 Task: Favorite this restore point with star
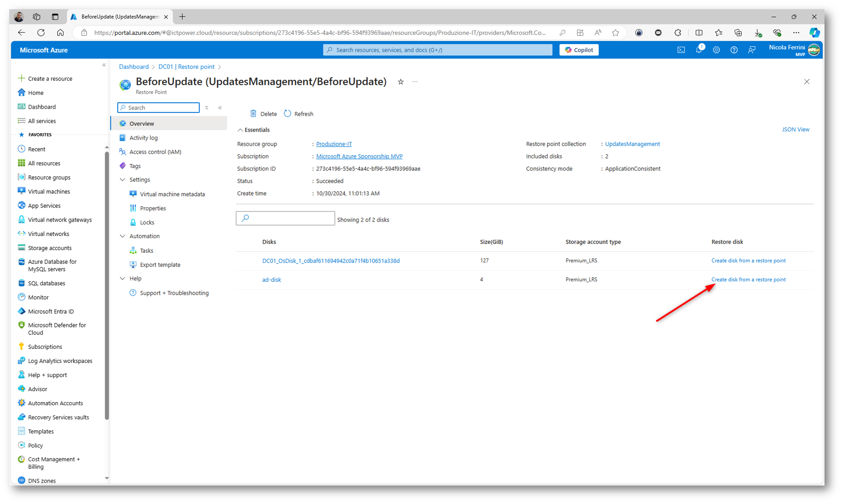coord(401,82)
